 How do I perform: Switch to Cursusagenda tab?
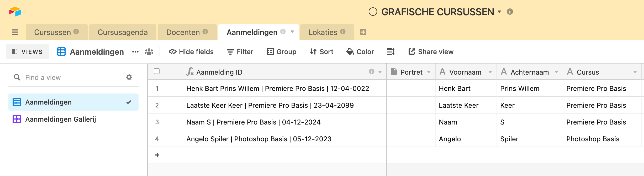123,32
